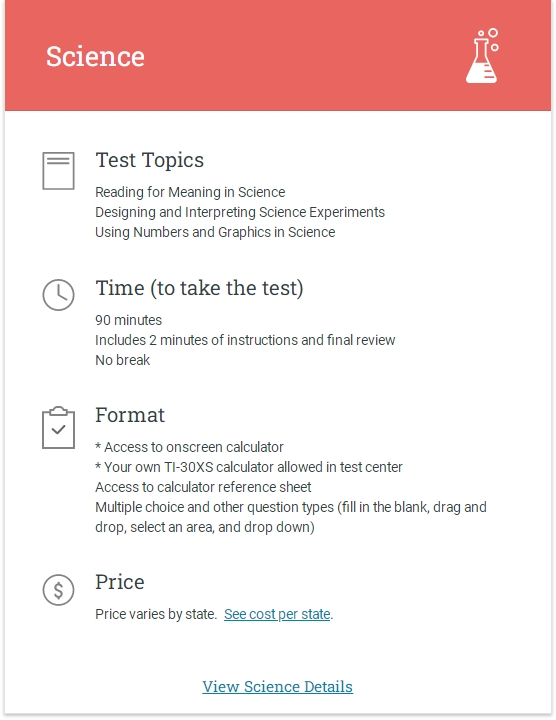Click the clock icon beside Time
The height and width of the screenshot is (720, 556).
(58, 295)
